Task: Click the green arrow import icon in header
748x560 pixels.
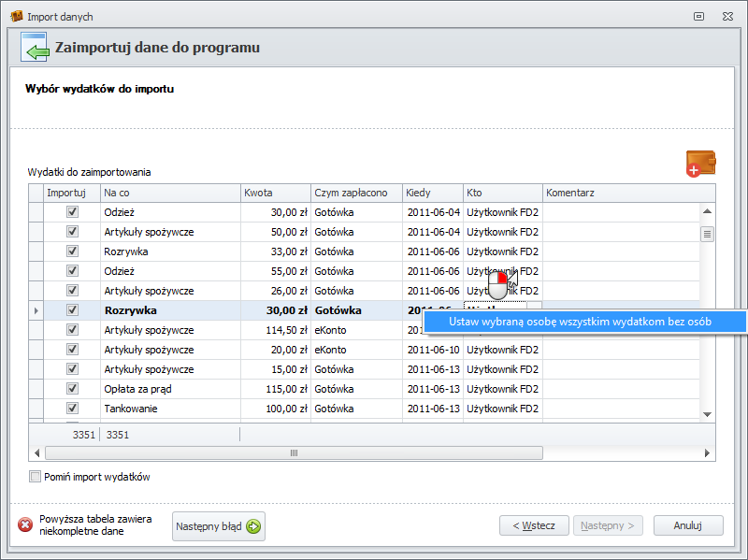Action: [x=35, y=48]
